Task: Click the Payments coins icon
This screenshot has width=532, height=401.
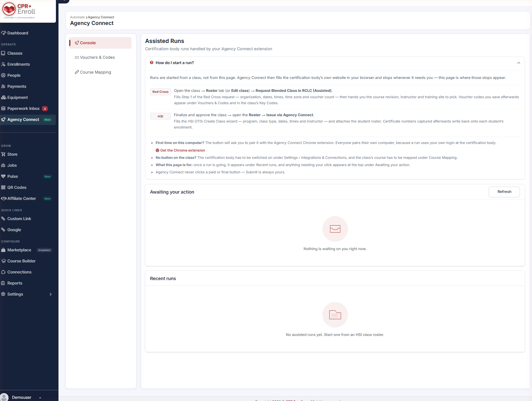Action: click(x=3, y=86)
